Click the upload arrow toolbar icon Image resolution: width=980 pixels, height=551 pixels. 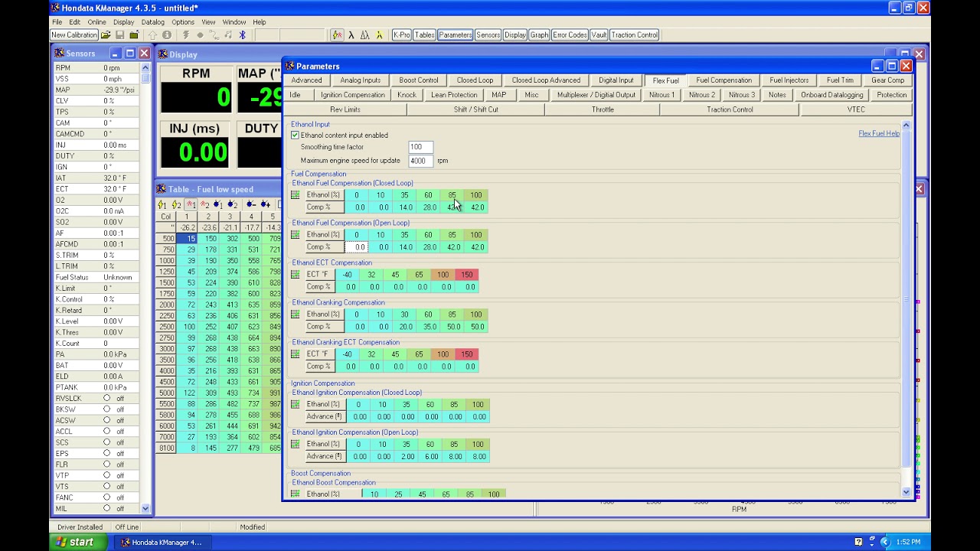coord(153,35)
